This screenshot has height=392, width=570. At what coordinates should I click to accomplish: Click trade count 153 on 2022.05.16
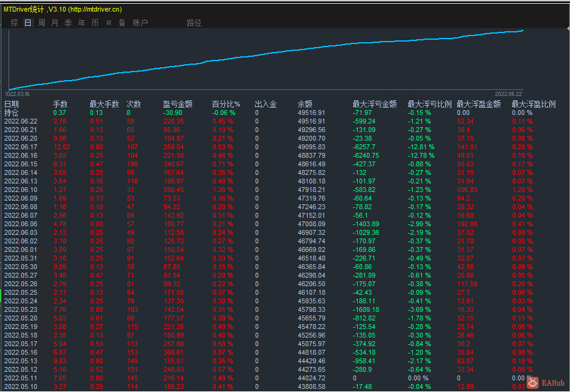[x=132, y=352]
